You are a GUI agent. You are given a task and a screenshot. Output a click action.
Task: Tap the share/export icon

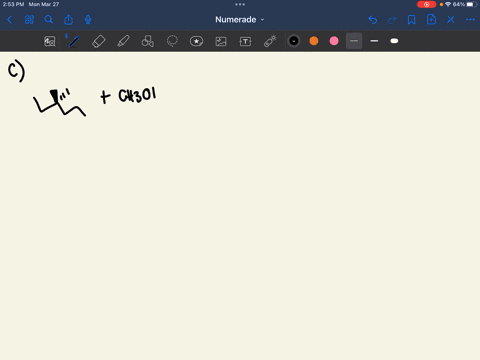click(68, 20)
